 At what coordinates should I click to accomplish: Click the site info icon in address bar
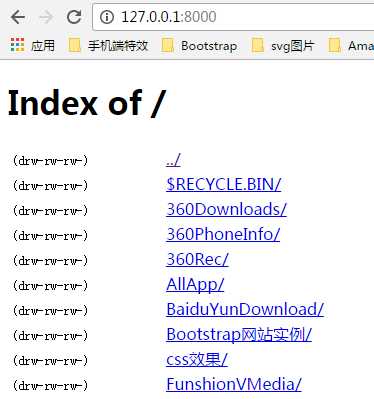(x=107, y=17)
